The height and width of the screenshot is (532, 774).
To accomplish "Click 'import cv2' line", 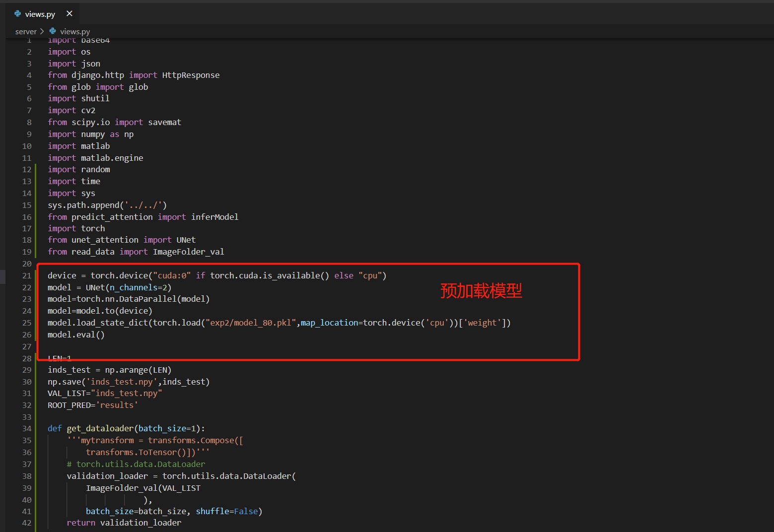I will tap(71, 110).
